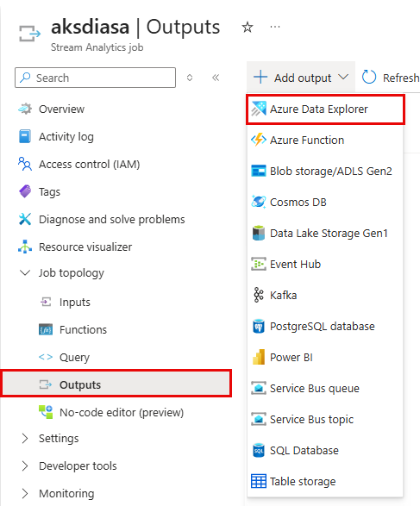Image resolution: width=420 pixels, height=506 pixels.
Task: Click the sidebar Search field
Action: (95, 78)
